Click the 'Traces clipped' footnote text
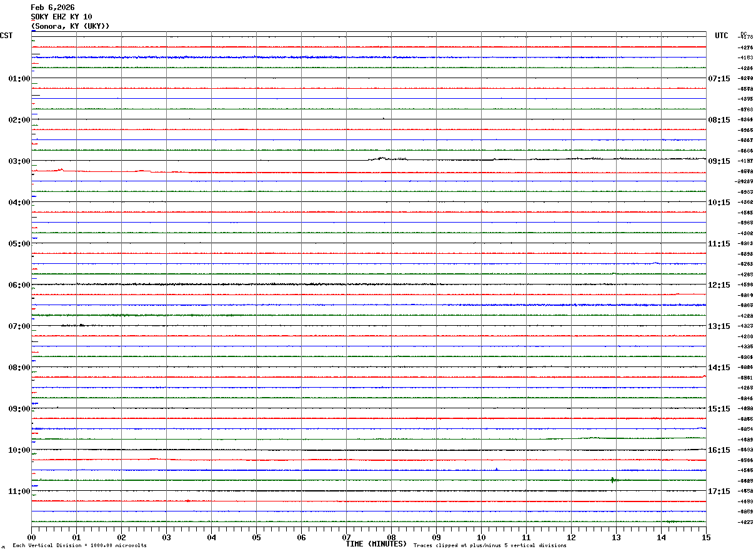The width and height of the screenshot is (756, 554). pos(490,546)
